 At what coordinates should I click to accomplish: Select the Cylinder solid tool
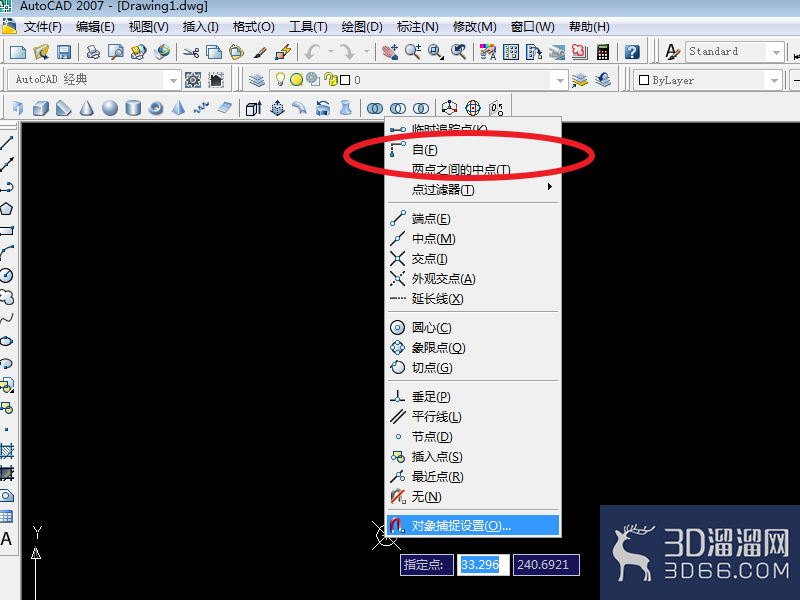click(x=133, y=108)
